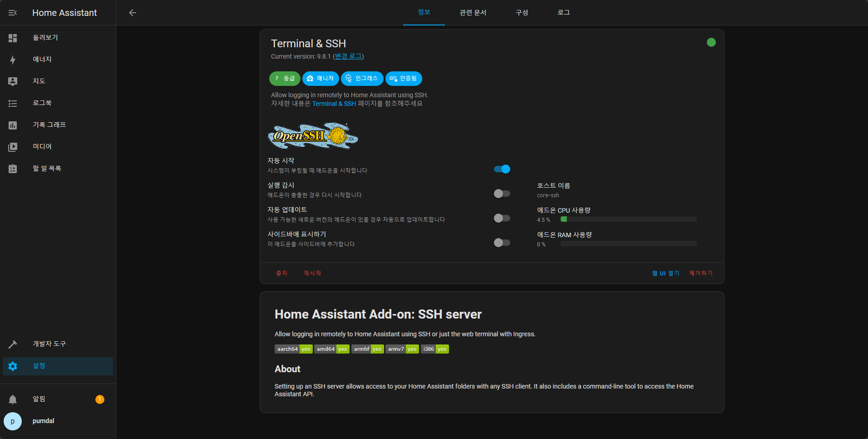Image resolution: width=868 pixels, height=439 pixels.
Task: Click the 호스트 이름 label
Action: tap(553, 185)
